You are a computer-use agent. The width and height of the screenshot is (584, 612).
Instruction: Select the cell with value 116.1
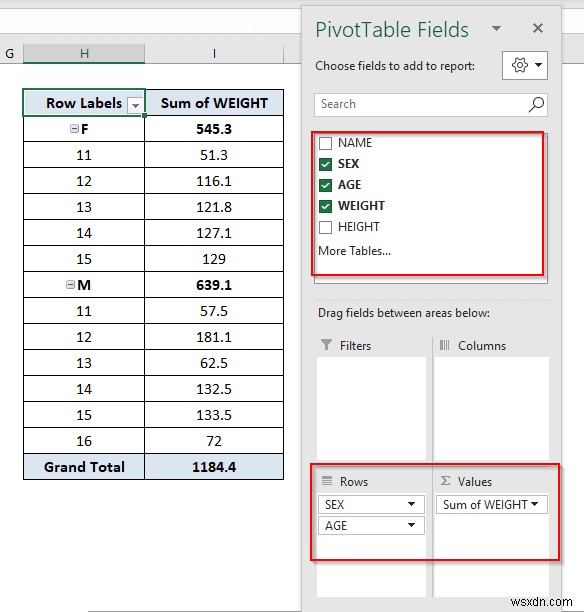click(x=214, y=181)
